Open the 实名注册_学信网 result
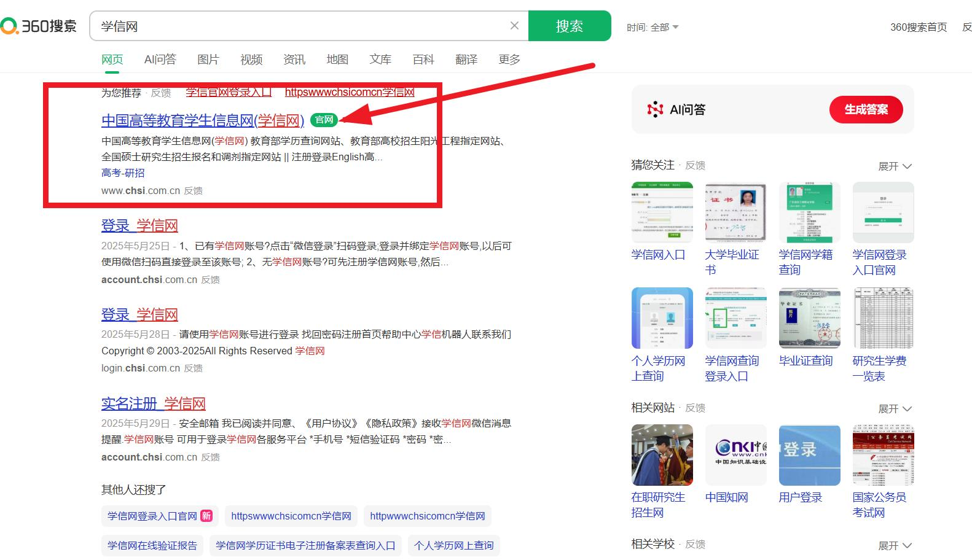The width and height of the screenshot is (972, 560). pyautogui.click(x=154, y=403)
